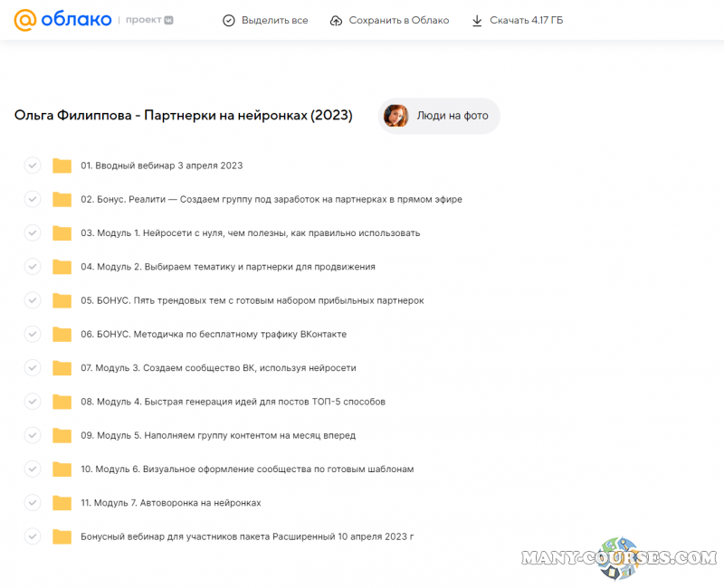Click the download arrow icon
Image resolution: width=724 pixels, height=588 pixels.
click(x=477, y=20)
